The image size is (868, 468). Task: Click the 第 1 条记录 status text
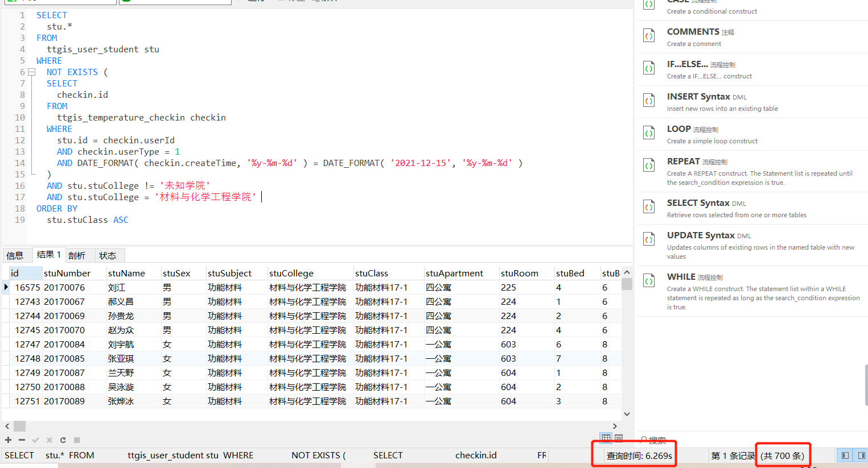(x=733, y=455)
